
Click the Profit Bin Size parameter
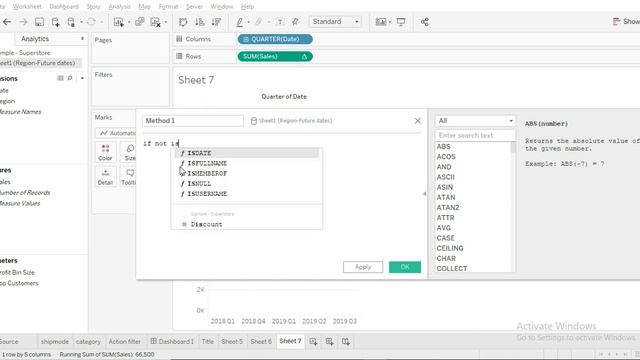tap(16, 272)
